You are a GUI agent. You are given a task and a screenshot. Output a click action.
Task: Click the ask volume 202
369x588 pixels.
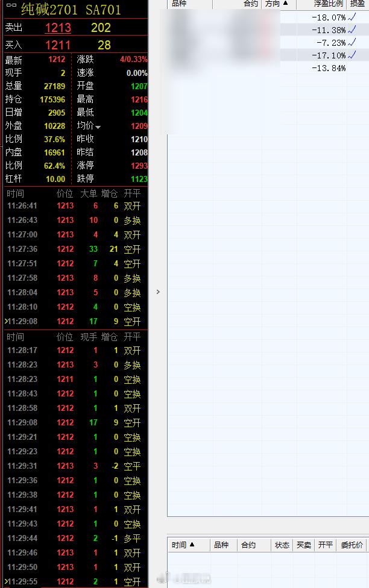[x=101, y=28]
